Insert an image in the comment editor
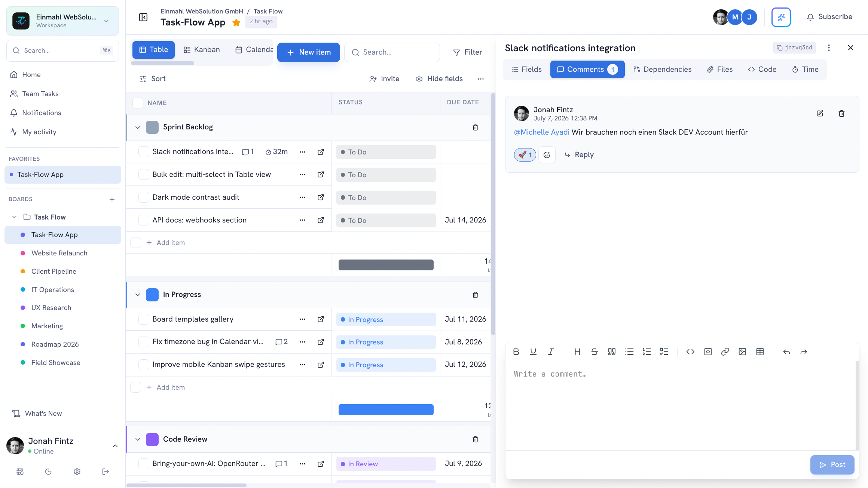The image size is (868, 488). pyautogui.click(x=742, y=352)
